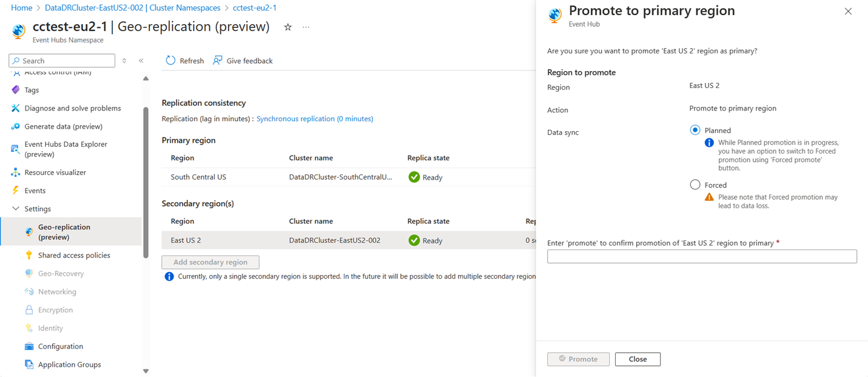Close the Promote to primary region panel
Image resolution: width=868 pixels, height=377 pixels.
tap(848, 11)
